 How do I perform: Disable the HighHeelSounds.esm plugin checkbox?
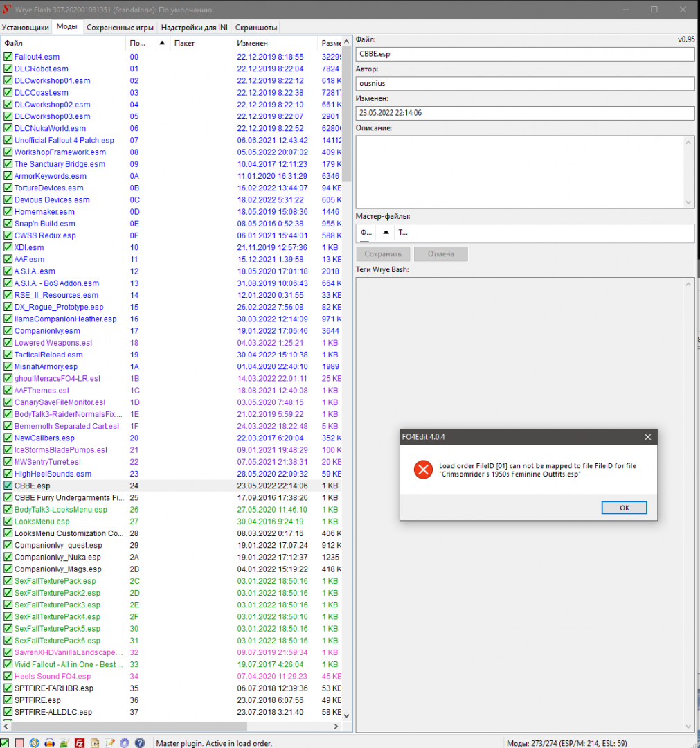[8, 474]
